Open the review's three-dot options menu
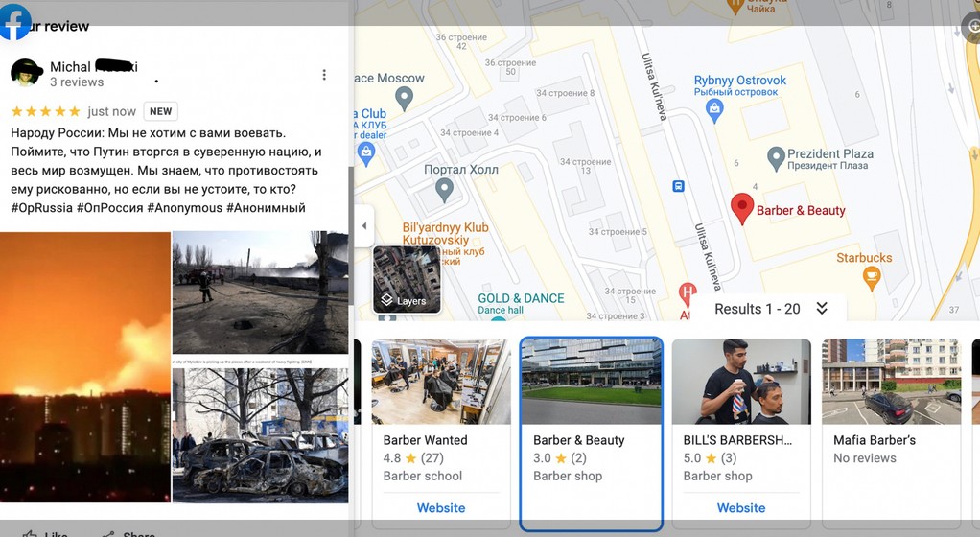The width and height of the screenshot is (980, 537). (324, 75)
